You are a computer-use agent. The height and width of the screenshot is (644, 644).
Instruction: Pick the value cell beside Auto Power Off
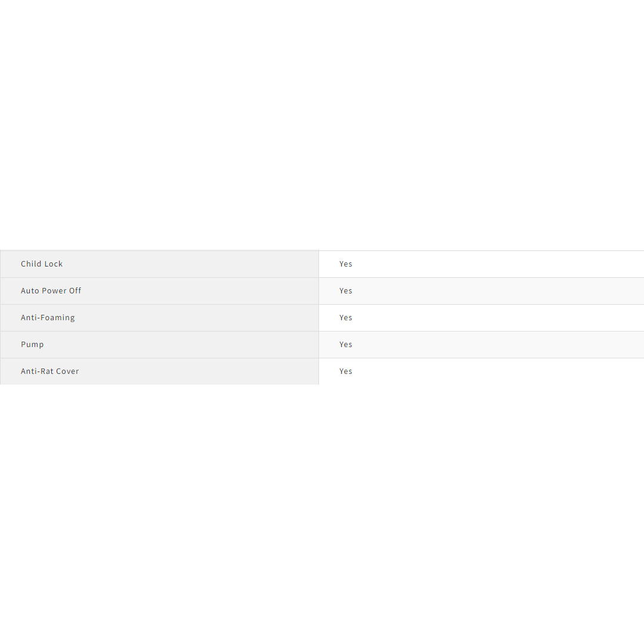[x=481, y=291]
